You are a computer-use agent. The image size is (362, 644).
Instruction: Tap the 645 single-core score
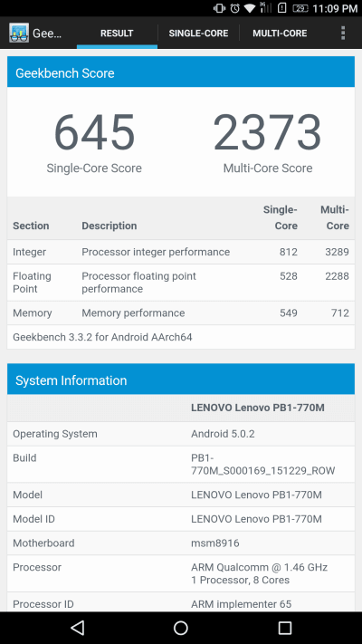pos(94,132)
